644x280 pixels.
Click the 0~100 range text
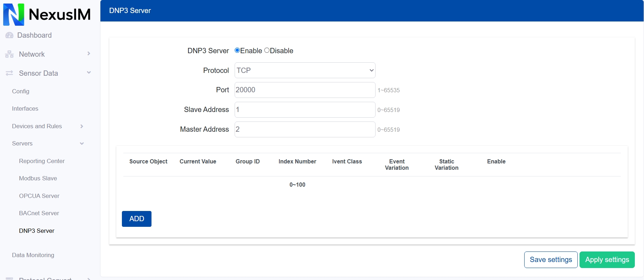[x=297, y=185]
